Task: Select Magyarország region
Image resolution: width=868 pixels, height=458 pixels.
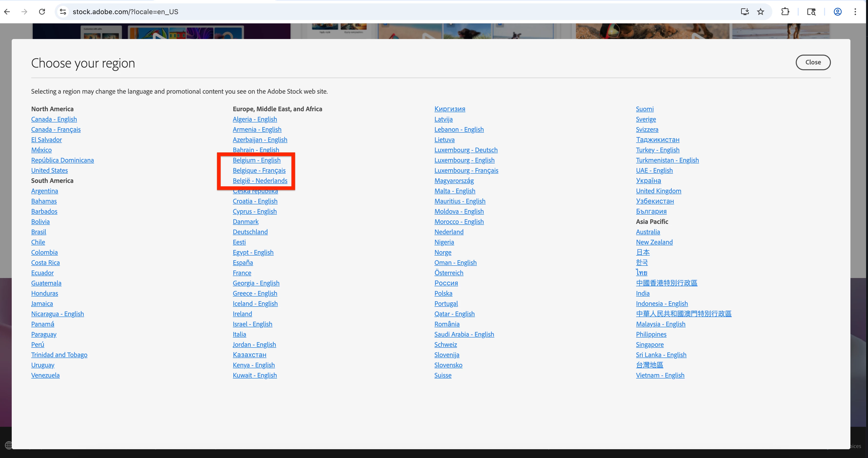Action: 454,181
